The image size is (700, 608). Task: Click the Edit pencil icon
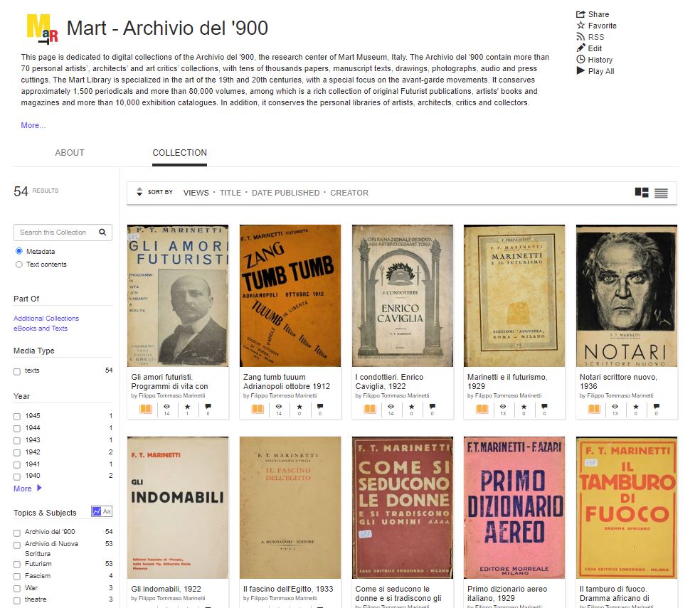point(580,48)
